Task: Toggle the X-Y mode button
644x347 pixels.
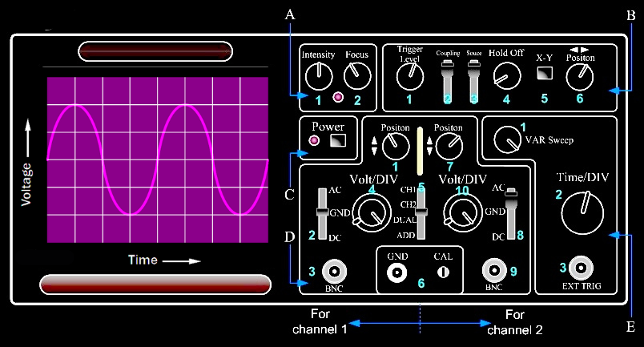Action: (x=545, y=75)
